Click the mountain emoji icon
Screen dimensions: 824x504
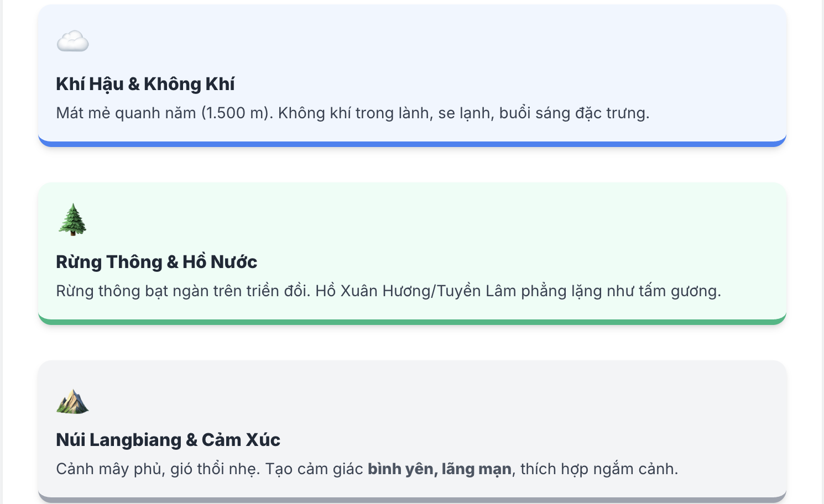[72, 402]
